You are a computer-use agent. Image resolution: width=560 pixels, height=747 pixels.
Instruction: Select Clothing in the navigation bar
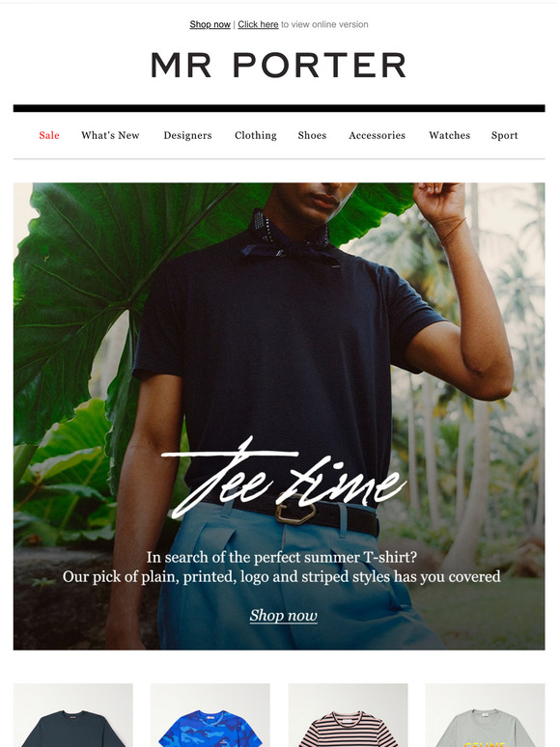(x=256, y=135)
